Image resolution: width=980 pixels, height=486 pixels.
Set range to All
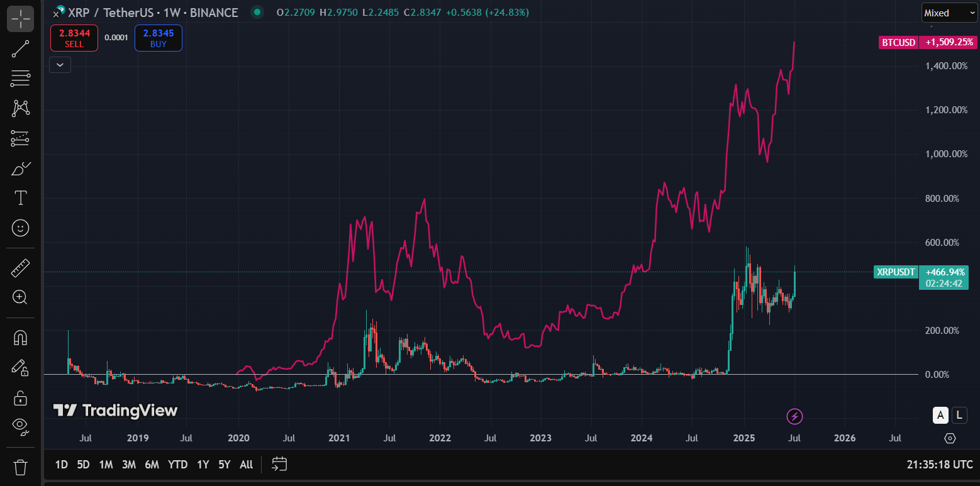247,465
